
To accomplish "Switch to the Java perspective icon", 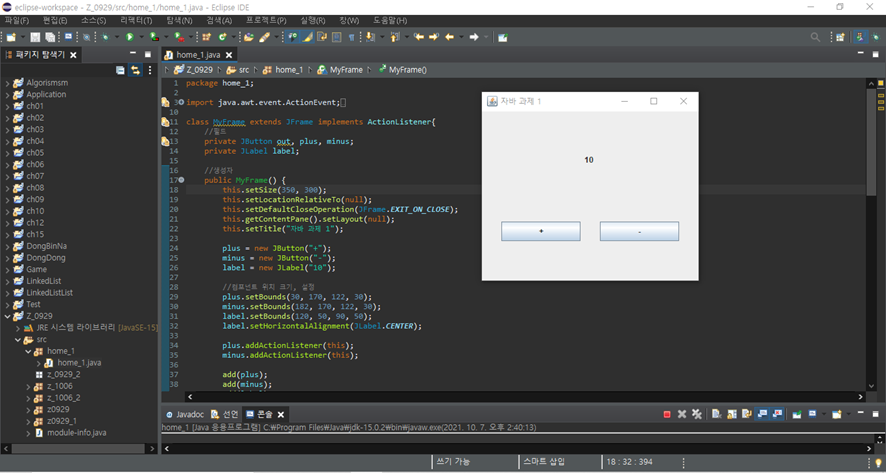I will [860, 37].
